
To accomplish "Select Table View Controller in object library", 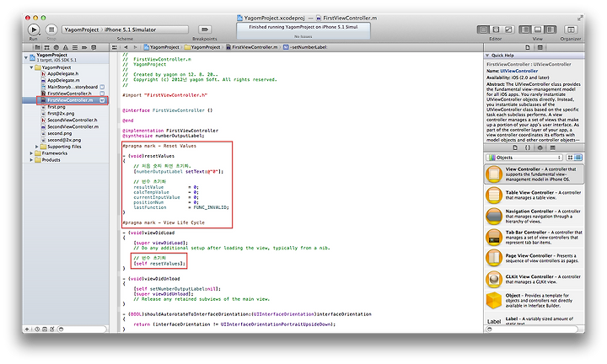I will click(x=534, y=195).
